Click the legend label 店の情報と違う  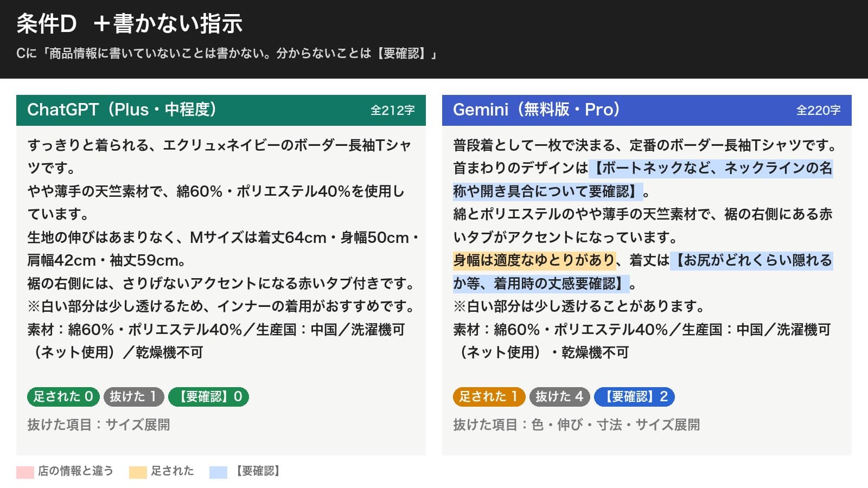point(75,471)
